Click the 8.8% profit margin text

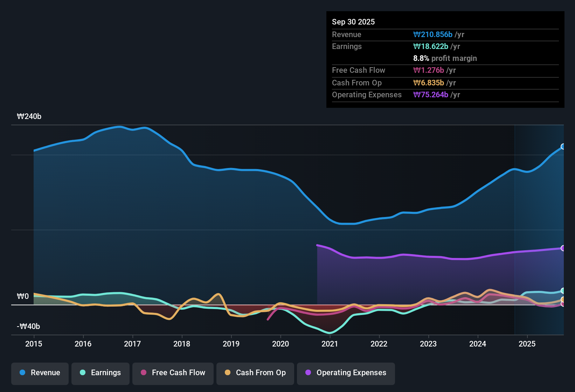pos(445,58)
